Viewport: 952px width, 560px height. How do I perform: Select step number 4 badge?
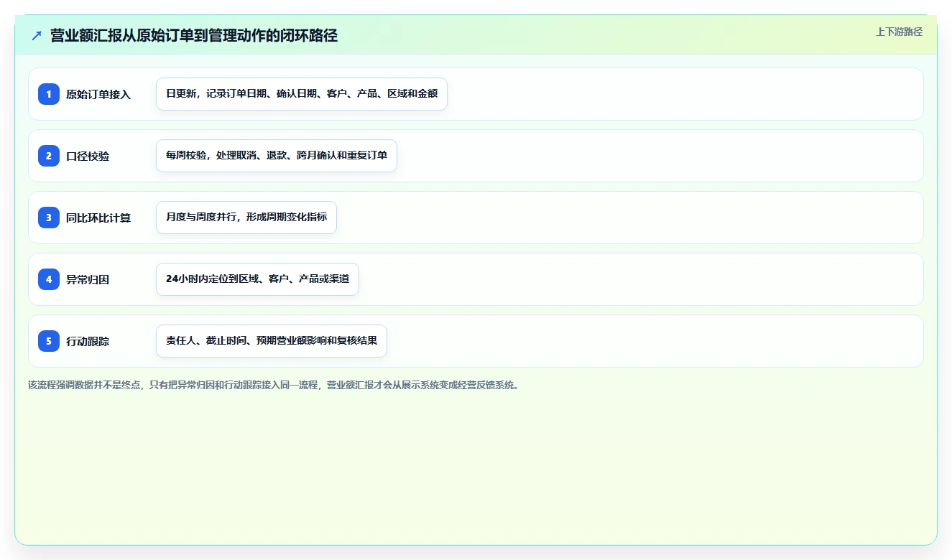[x=49, y=279]
